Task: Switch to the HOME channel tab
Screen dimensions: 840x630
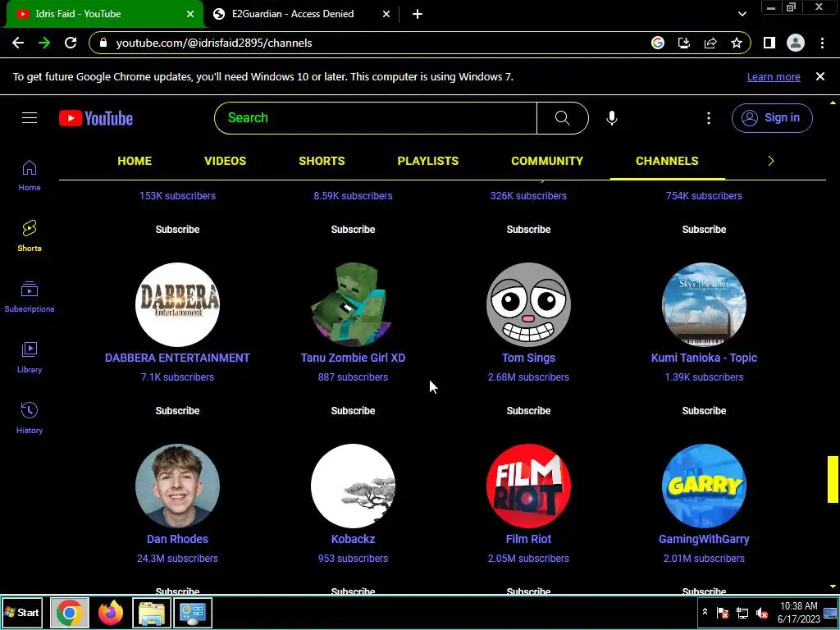Action: point(135,161)
